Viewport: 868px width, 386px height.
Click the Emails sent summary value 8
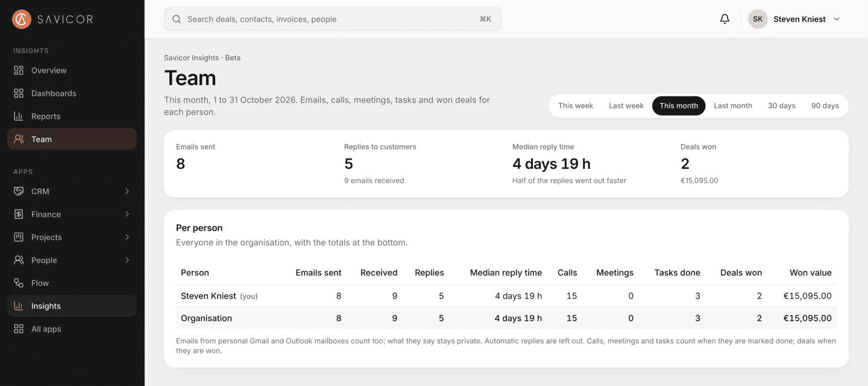[x=181, y=163]
